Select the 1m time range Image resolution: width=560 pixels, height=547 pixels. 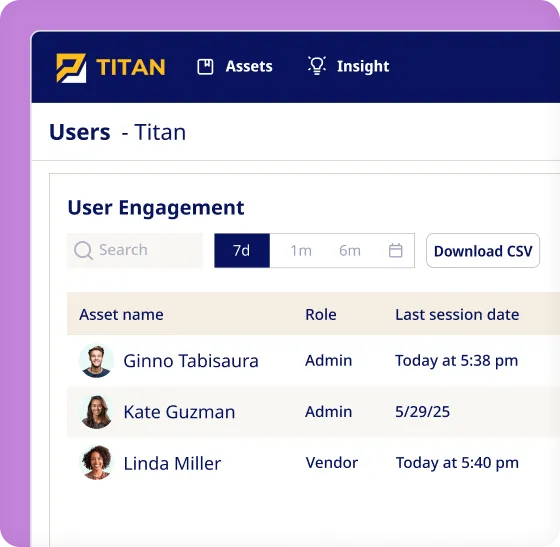click(x=301, y=251)
